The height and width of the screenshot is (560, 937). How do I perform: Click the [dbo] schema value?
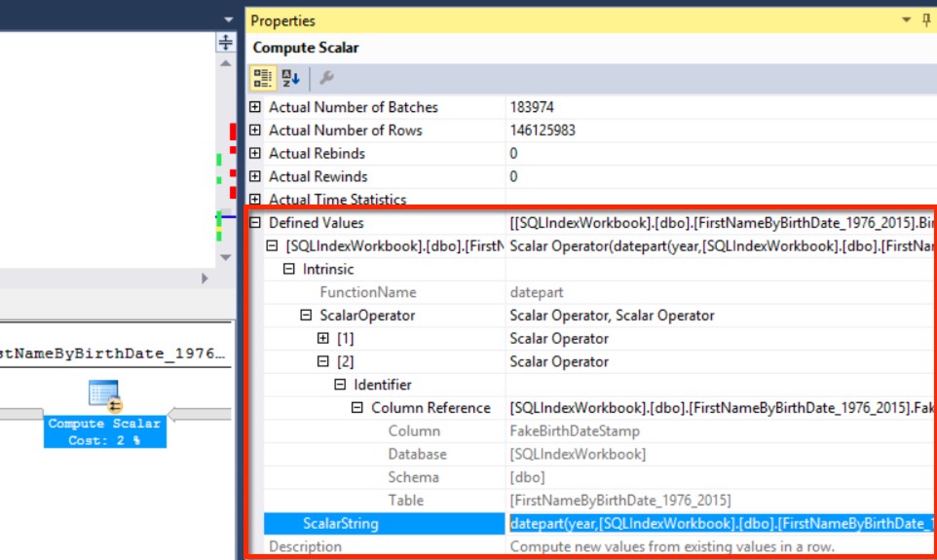(x=527, y=477)
